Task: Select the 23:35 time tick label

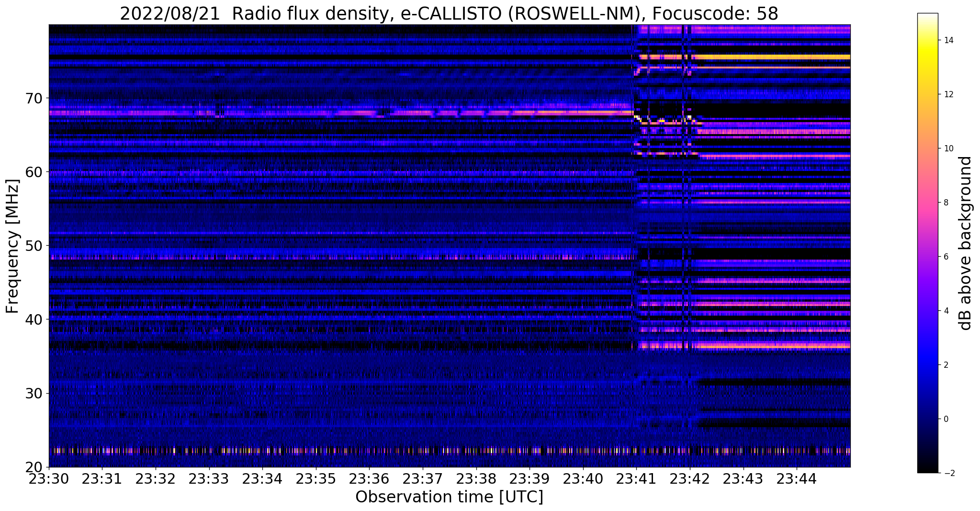Action: pyautogui.click(x=316, y=479)
